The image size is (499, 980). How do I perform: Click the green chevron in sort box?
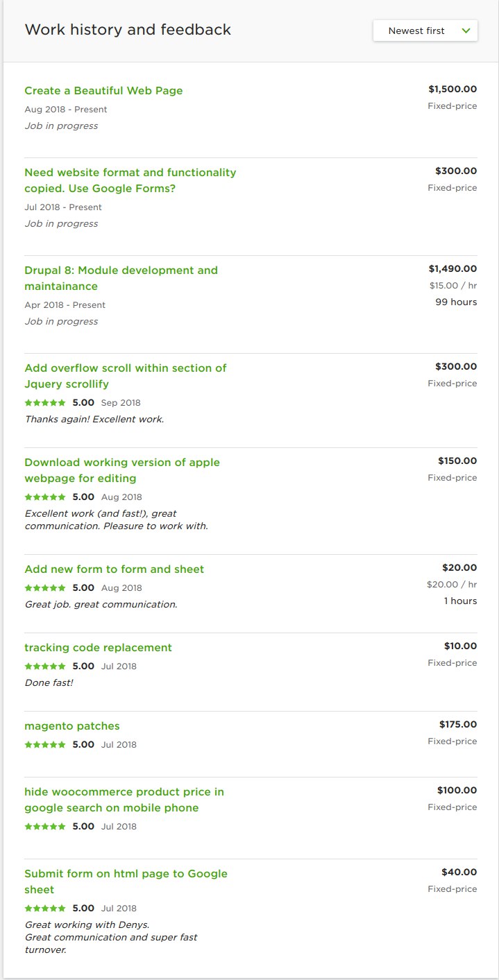click(x=466, y=31)
